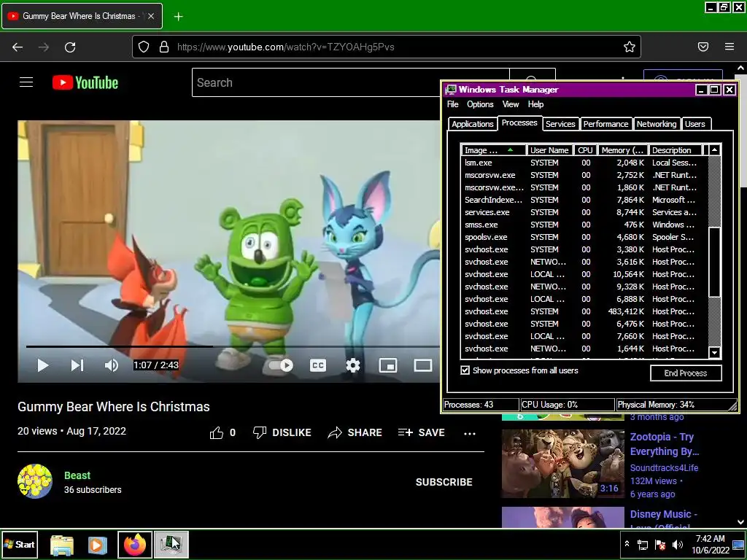747x560 pixels.
Task: Click the DISLIKE button
Action: [x=282, y=432]
